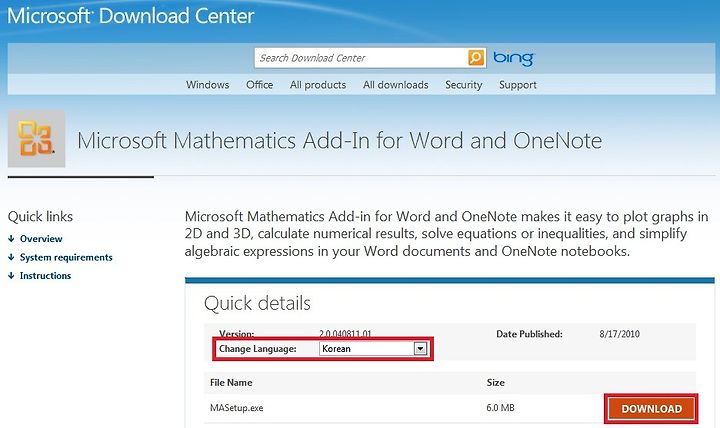Click the Microsoft Download Center header title
The image size is (720, 428).
131,16
